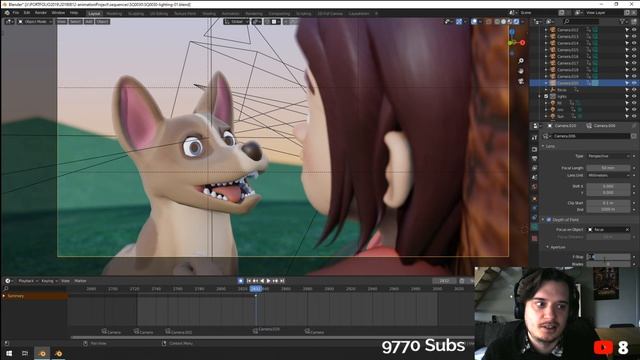Collapse the lights collection in outliner
The image size is (640, 360).
point(540,96)
